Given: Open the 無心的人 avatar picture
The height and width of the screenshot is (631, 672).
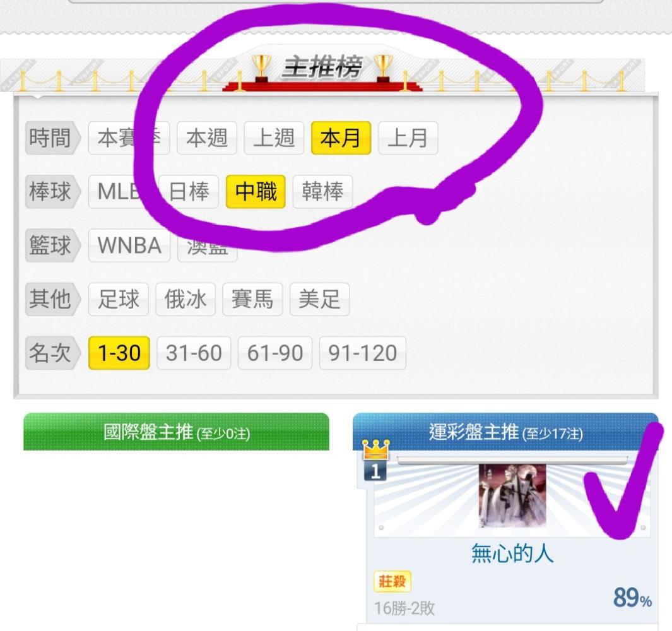Looking at the screenshot, I should pos(512,495).
